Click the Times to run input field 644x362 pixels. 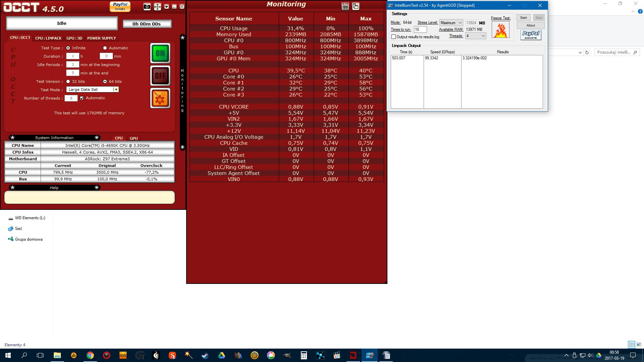click(420, 29)
